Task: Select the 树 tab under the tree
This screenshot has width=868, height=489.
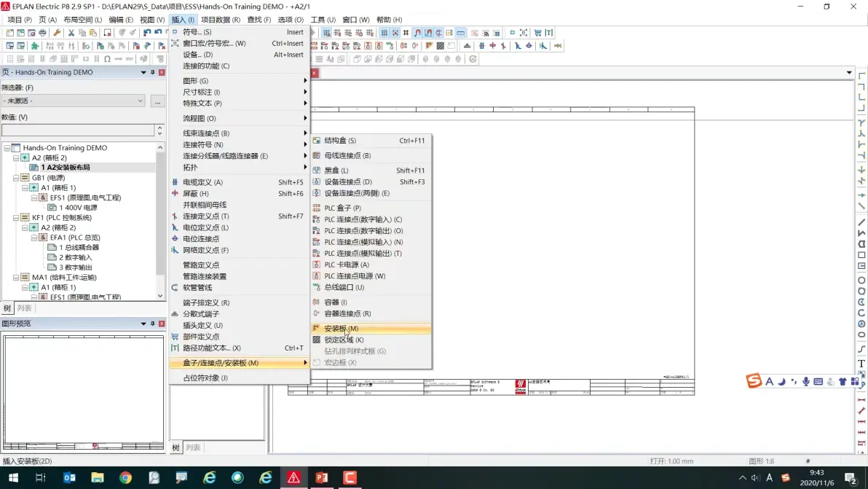Action: (x=7, y=308)
